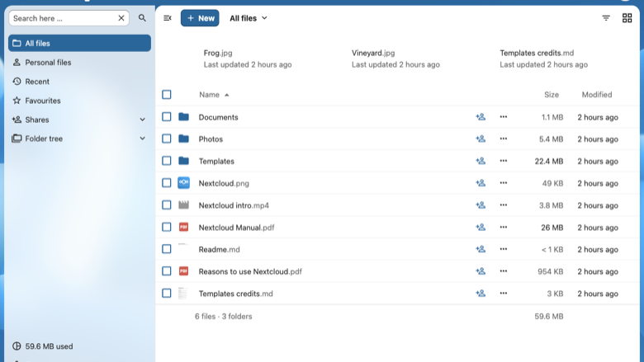
Task: Check the Photos row checkbox
Action: pos(166,139)
